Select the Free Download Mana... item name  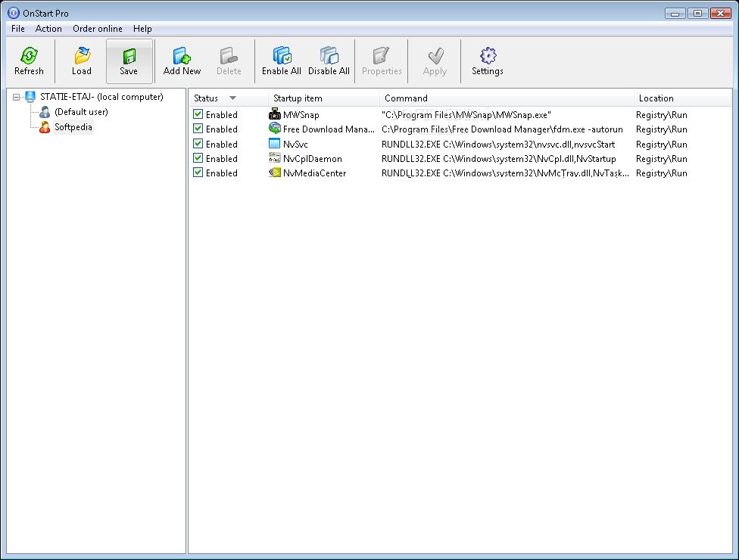coord(329,129)
